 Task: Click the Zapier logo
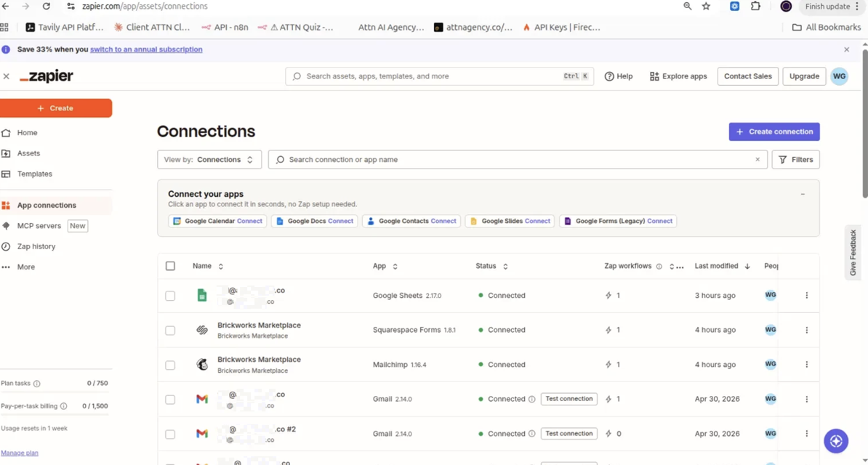pyautogui.click(x=47, y=76)
